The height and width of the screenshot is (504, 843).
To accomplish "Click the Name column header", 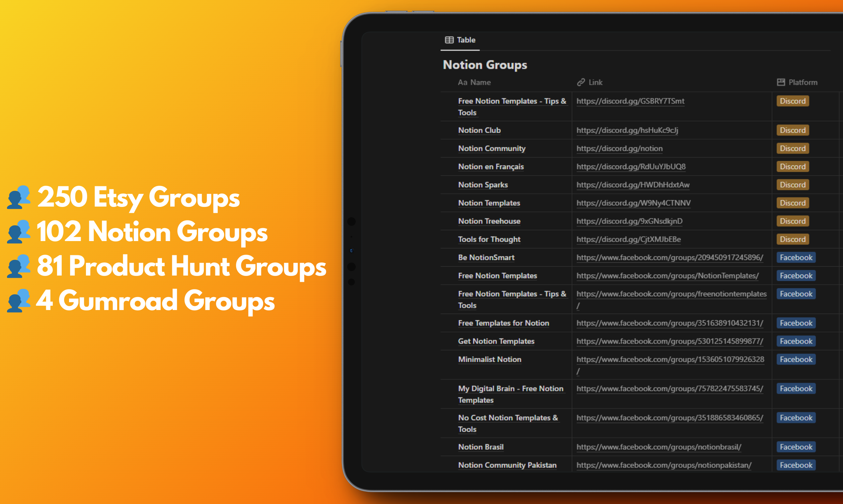I will pyautogui.click(x=474, y=82).
